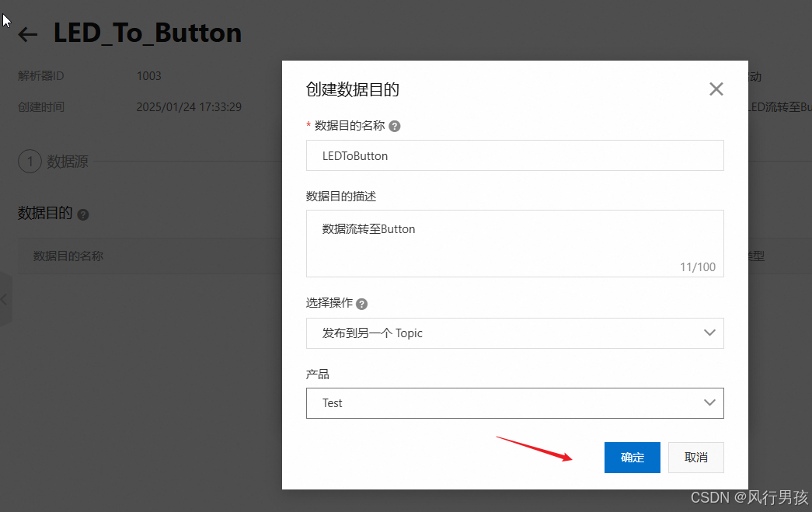Image resolution: width=812 pixels, height=512 pixels.
Task: Click the 创建时间 label
Action: click(41, 107)
